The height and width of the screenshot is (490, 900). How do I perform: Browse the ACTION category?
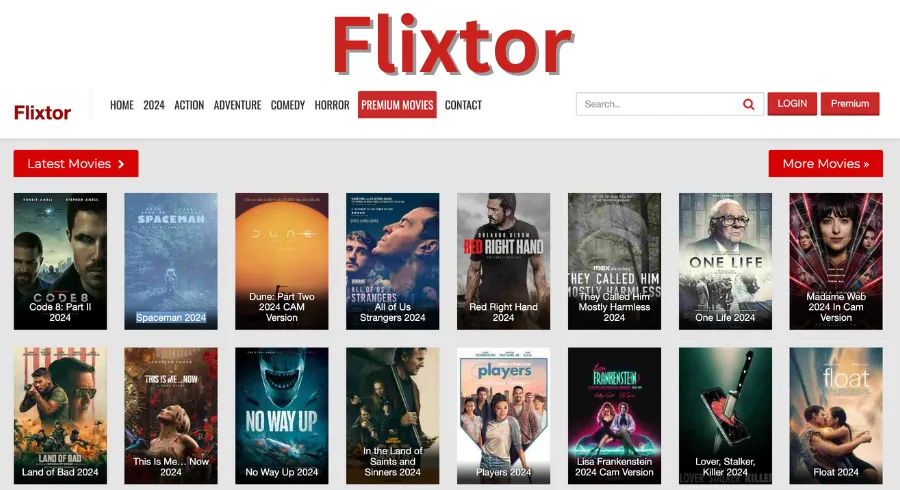pyautogui.click(x=189, y=105)
